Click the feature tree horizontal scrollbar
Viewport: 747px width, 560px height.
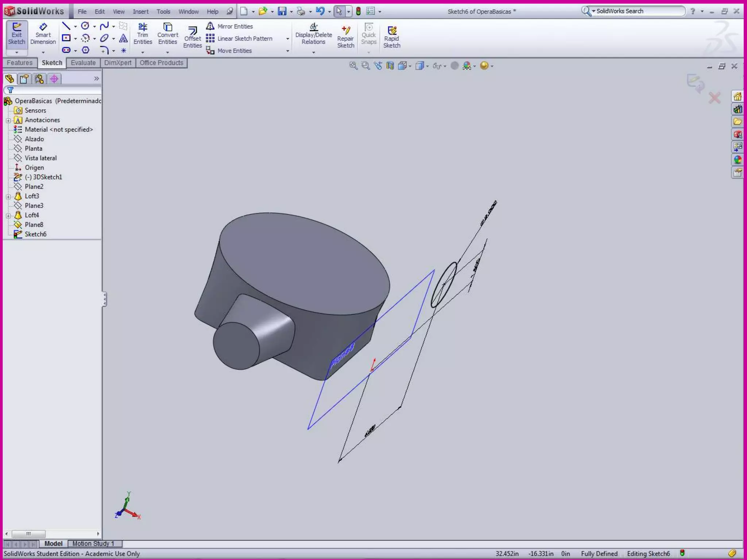click(28, 534)
